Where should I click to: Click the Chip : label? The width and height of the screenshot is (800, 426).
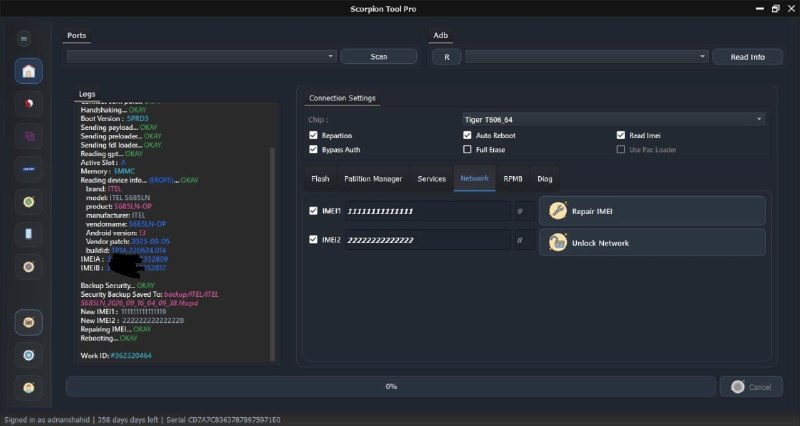coord(318,119)
